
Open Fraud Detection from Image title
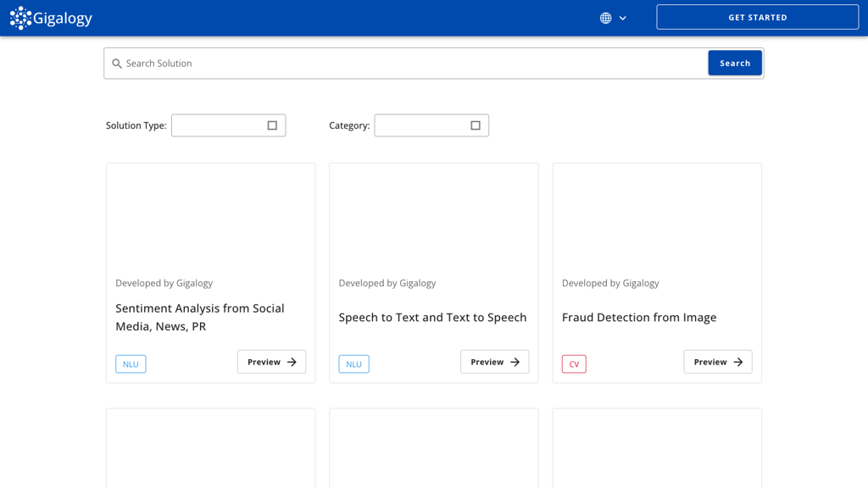tap(639, 318)
